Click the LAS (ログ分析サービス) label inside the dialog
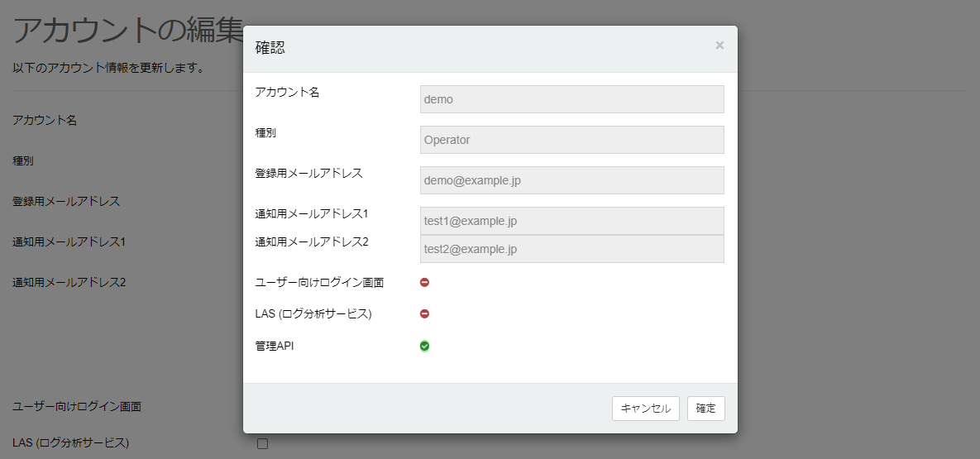980x459 pixels. 313,313
